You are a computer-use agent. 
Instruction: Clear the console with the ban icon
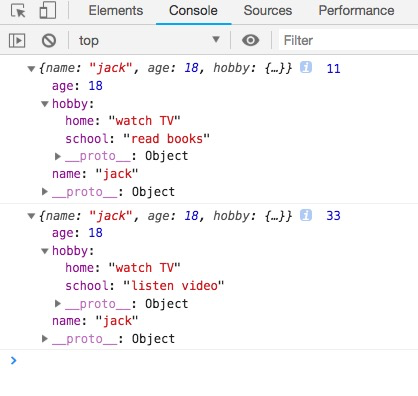pyautogui.click(x=49, y=41)
